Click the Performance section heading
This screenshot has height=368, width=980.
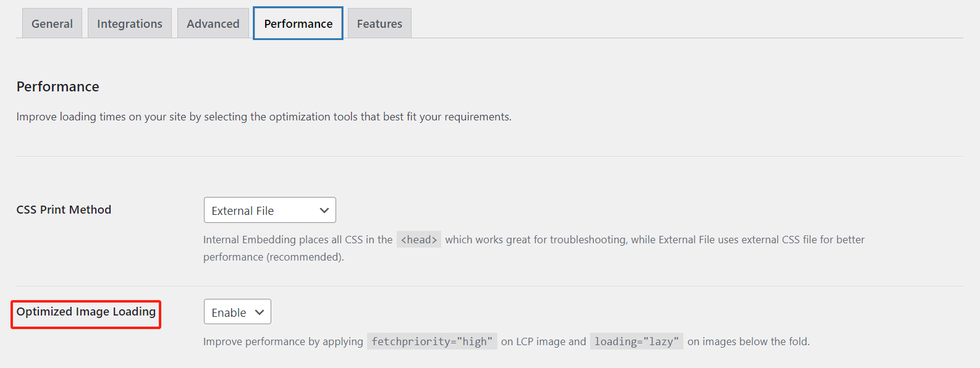point(57,86)
